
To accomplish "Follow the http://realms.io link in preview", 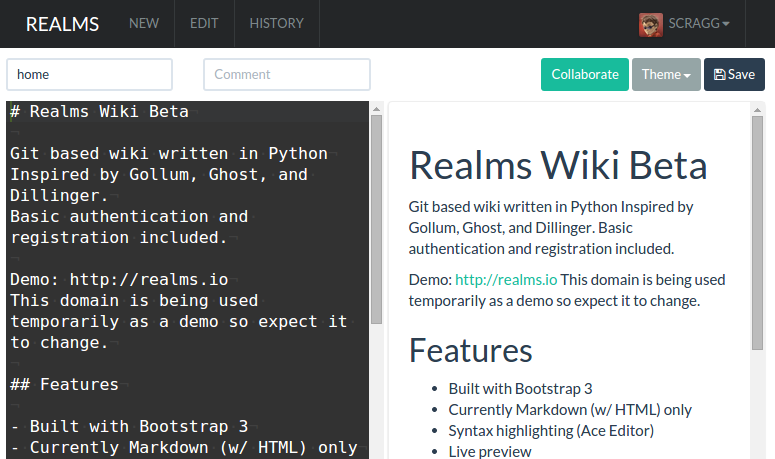I will click(x=506, y=280).
